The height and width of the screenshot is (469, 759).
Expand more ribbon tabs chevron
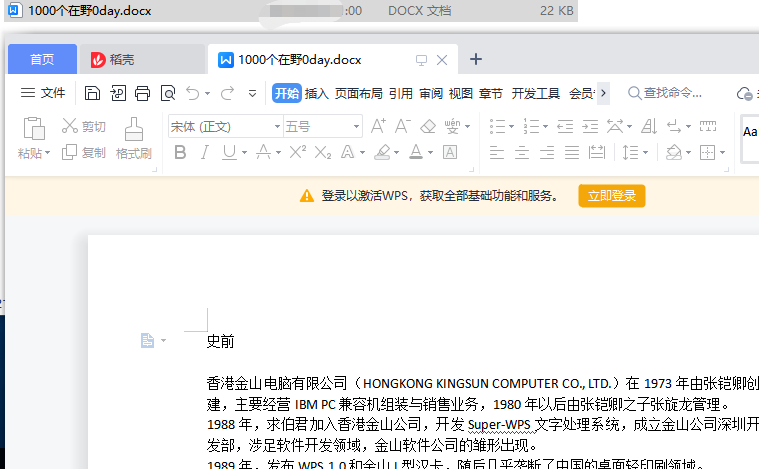(603, 93)
